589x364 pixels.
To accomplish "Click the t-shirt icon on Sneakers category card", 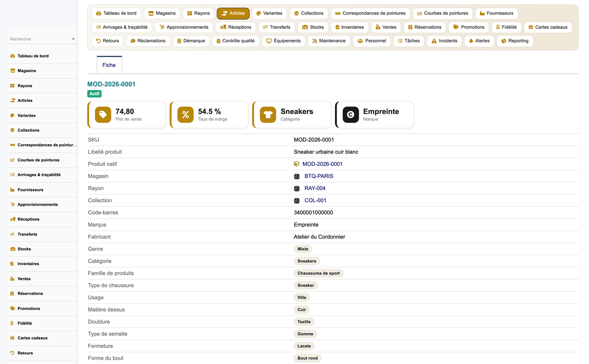I will click(x=268, y=115).
